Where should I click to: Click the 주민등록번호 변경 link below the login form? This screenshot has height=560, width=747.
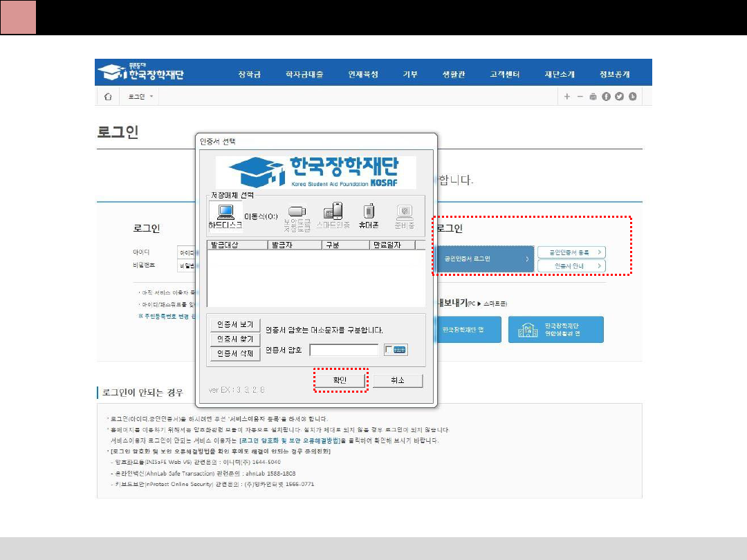(167, 317)
